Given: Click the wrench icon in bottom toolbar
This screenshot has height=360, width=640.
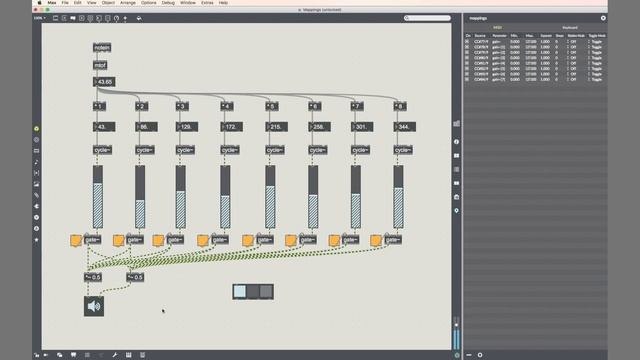Looking at the screenshot, I should (x=115, y=355).
